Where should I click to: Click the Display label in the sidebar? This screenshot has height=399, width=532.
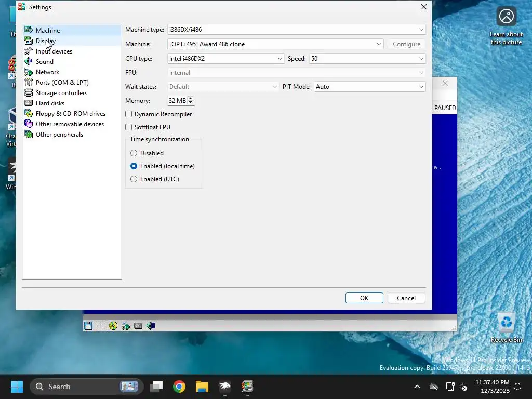click(x=46, y=41)
